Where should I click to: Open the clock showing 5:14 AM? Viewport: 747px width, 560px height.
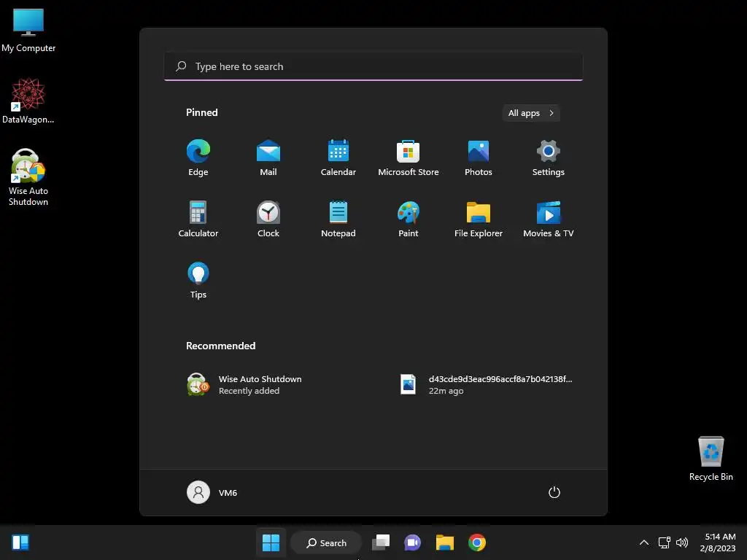click(718, 542)
